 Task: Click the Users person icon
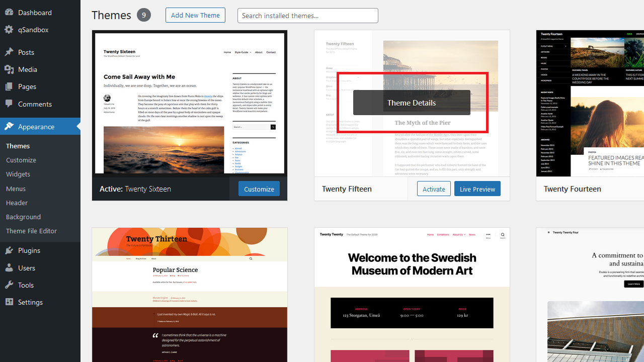click(x=9, y=268)
